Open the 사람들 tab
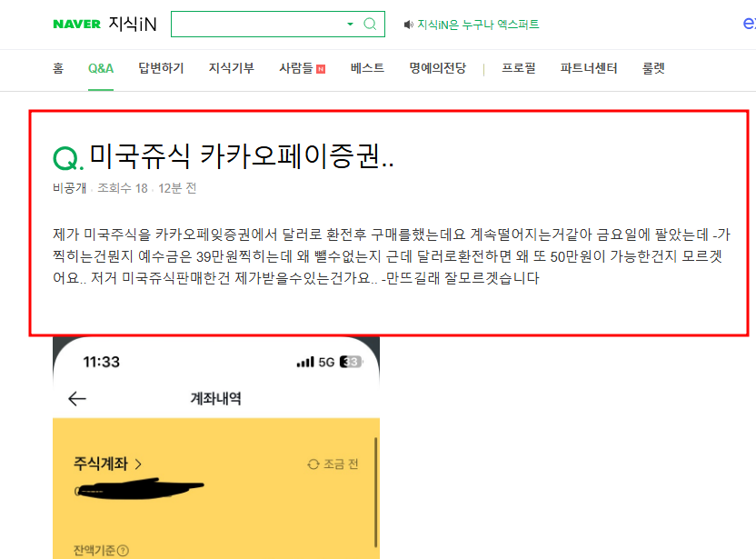Screen dimensions: 756x559 click(296, 68)
